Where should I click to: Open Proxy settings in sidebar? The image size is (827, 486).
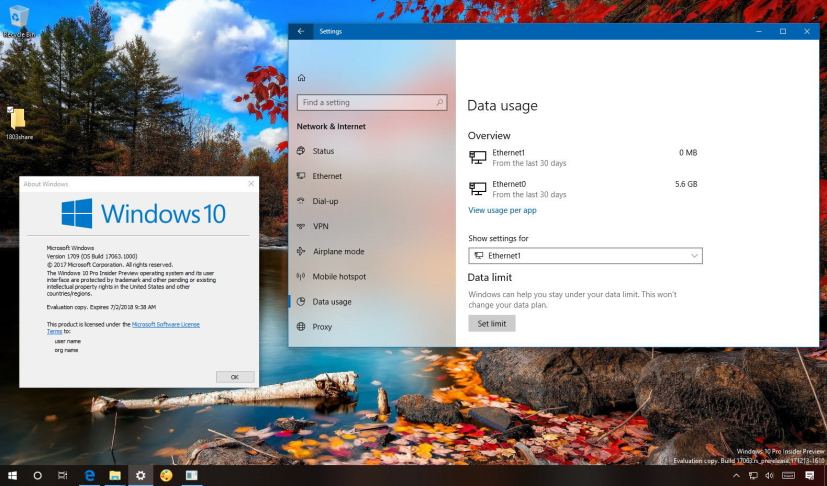tap(372, 327)
